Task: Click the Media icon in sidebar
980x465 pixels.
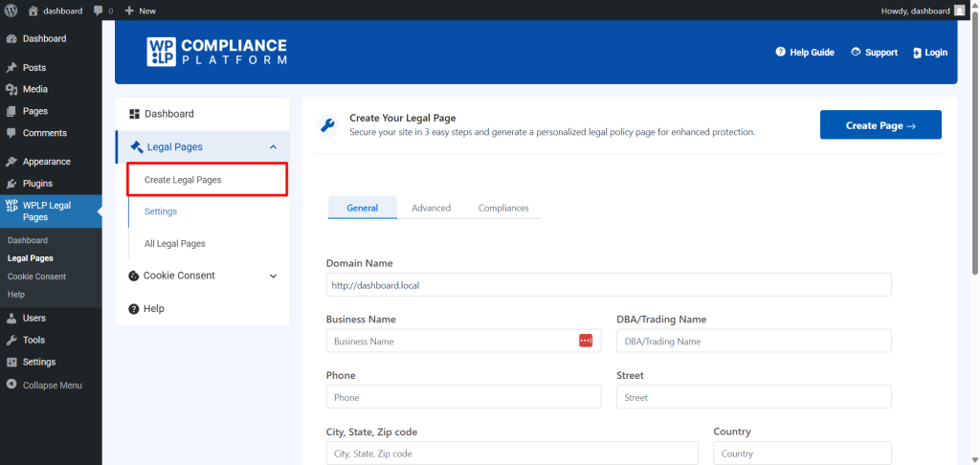Action: (11, 89)
